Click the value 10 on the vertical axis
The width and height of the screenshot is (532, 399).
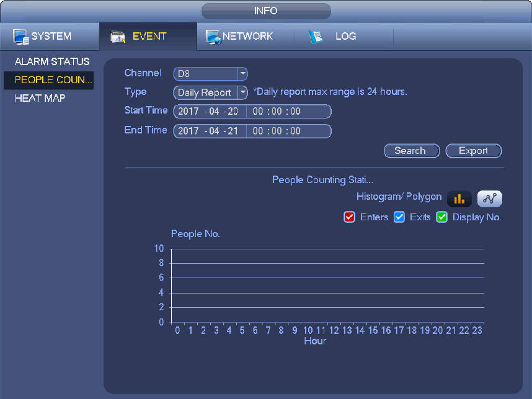click(159, 249)
